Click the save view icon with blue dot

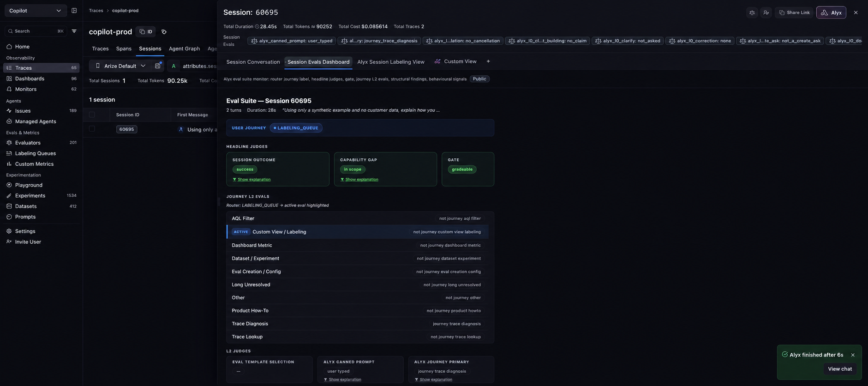click(158, 66)
